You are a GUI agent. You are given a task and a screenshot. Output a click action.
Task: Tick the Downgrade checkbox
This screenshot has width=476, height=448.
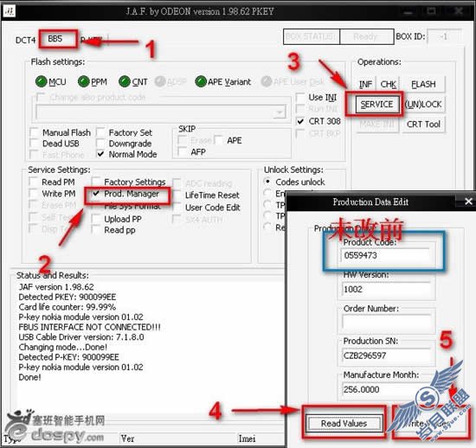[x=100, y=144]
